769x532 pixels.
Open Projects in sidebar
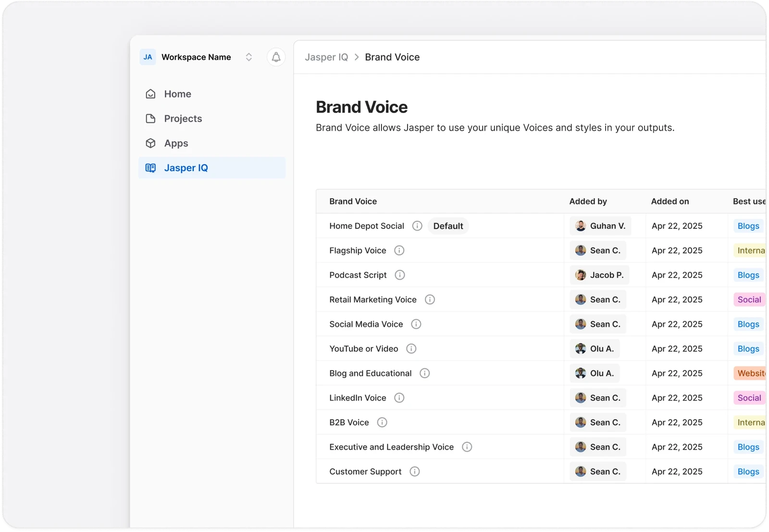pos(212,119)
